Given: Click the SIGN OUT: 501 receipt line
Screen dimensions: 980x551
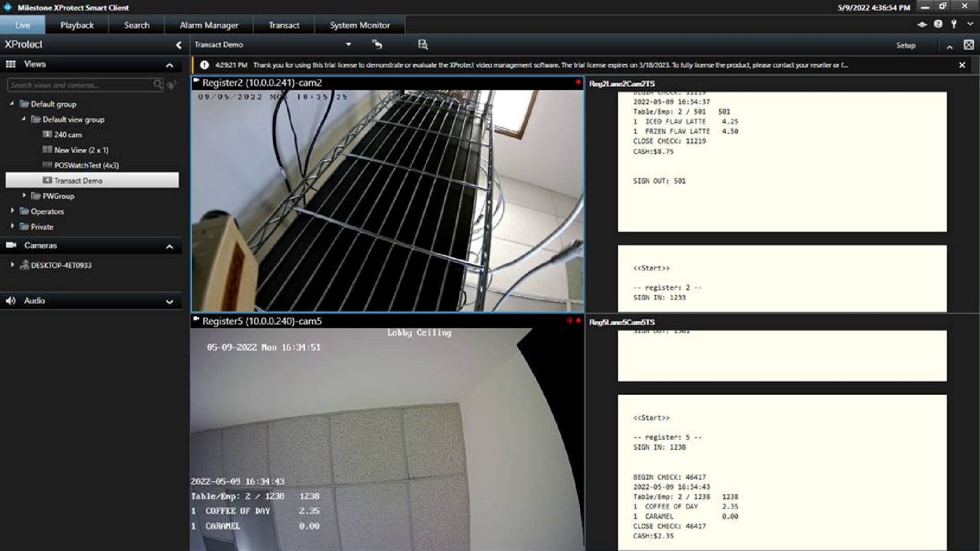Looking at the screenshot, I should tap(659, 181).
